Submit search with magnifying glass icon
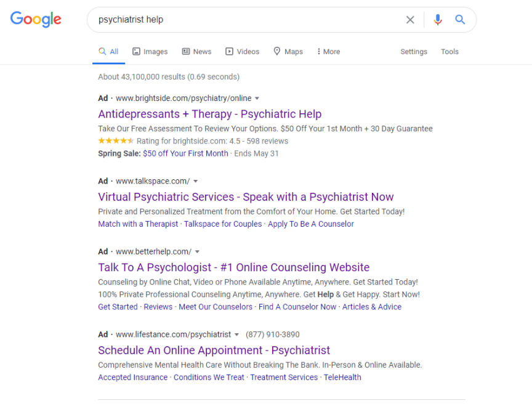532x406 pixels. click(460, 20)
